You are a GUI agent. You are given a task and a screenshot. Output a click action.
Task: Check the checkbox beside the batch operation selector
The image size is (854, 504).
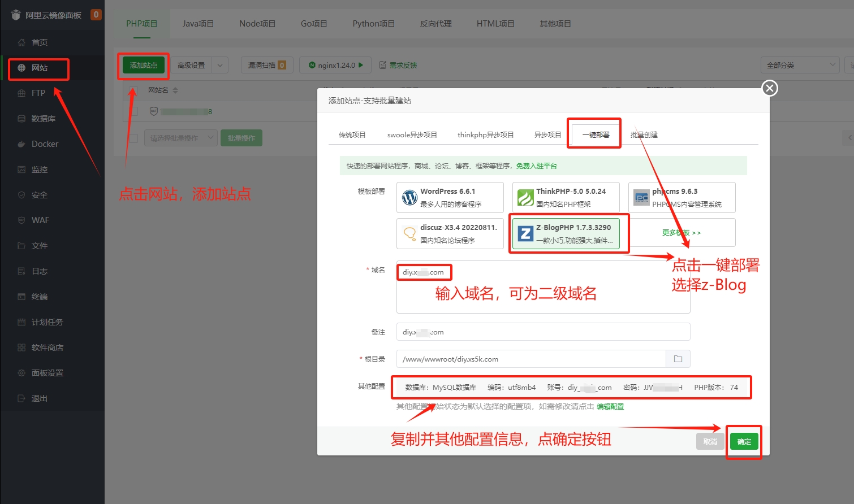(x=133, y=137)
